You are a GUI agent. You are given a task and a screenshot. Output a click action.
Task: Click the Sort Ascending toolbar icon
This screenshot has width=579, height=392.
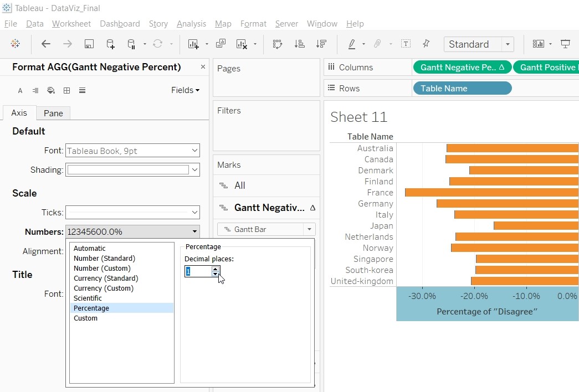pos(299,44)
